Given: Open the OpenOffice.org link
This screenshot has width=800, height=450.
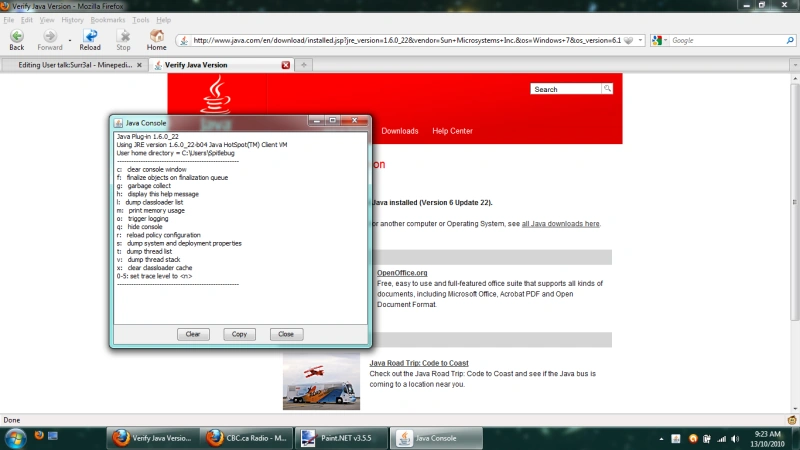Looking at the screenshot, I should tap(402, 272).
